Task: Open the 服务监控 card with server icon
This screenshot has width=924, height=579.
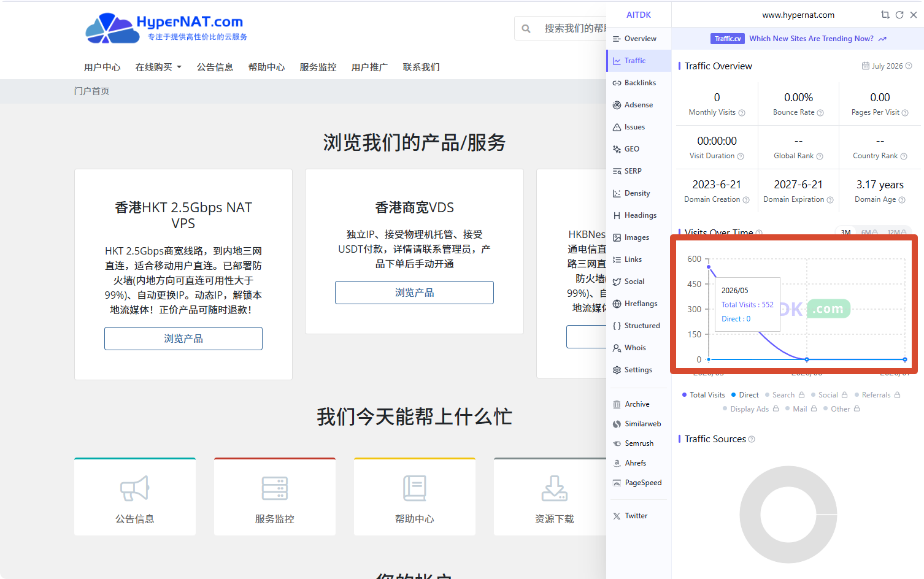Action: tap(275, 497)
